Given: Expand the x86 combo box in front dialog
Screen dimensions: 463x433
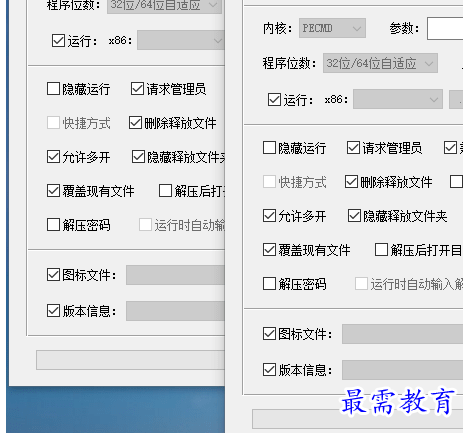Looking at the screenshot, I should 398,99.
